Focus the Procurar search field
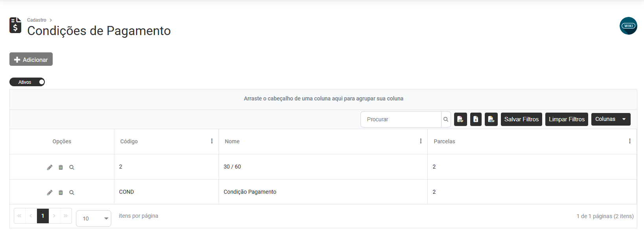 pyautogui.click(x=401, y=119)
